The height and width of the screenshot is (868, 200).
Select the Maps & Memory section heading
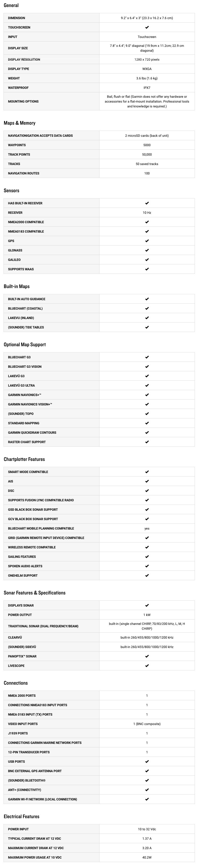[20, 123]
